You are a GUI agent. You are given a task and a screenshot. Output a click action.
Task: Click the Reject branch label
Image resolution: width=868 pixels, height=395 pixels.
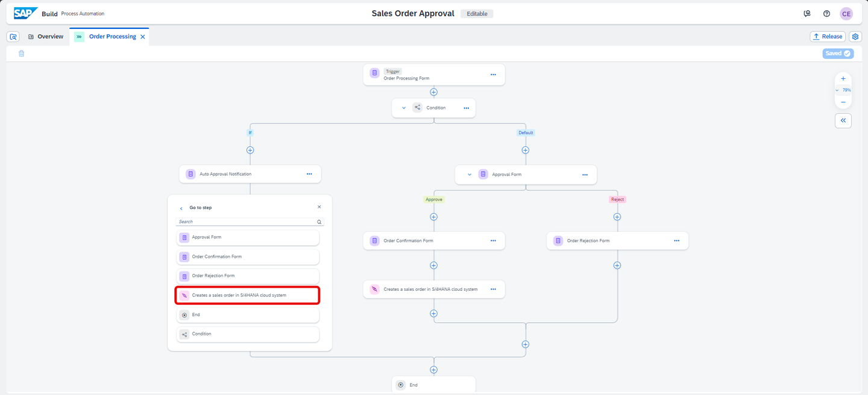(617, 199)
